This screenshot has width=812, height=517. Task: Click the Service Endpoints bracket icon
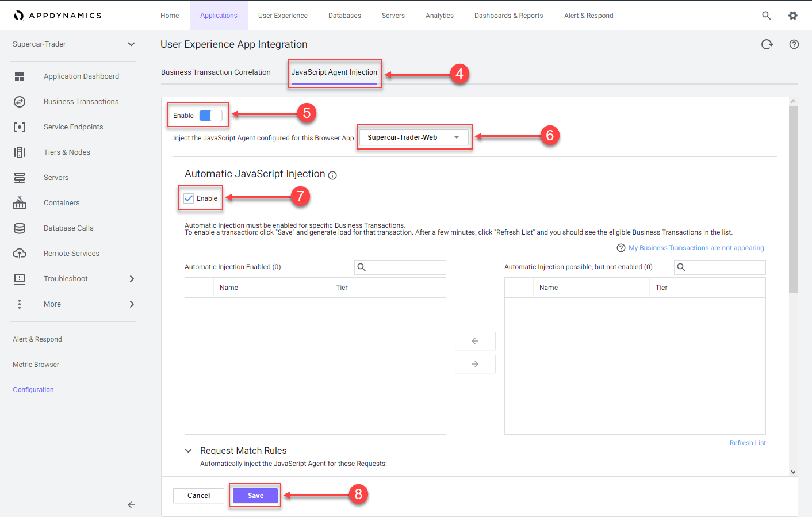tap(20, 127)
